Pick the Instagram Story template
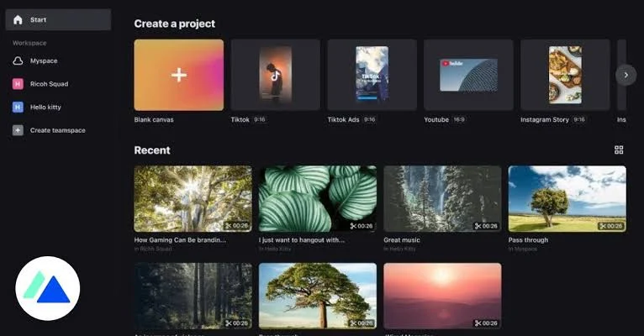 pyautogui.click(x=564, y=75)
